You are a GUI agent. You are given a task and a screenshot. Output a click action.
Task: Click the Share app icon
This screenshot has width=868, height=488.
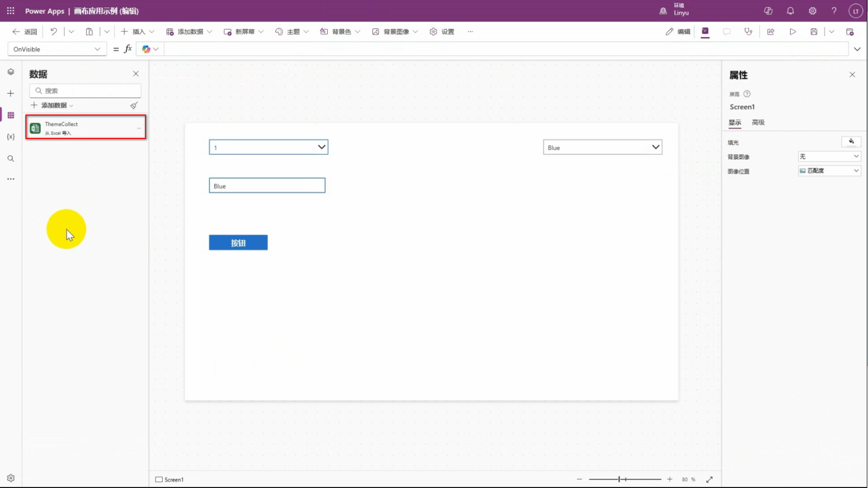(x=770, y=32)
